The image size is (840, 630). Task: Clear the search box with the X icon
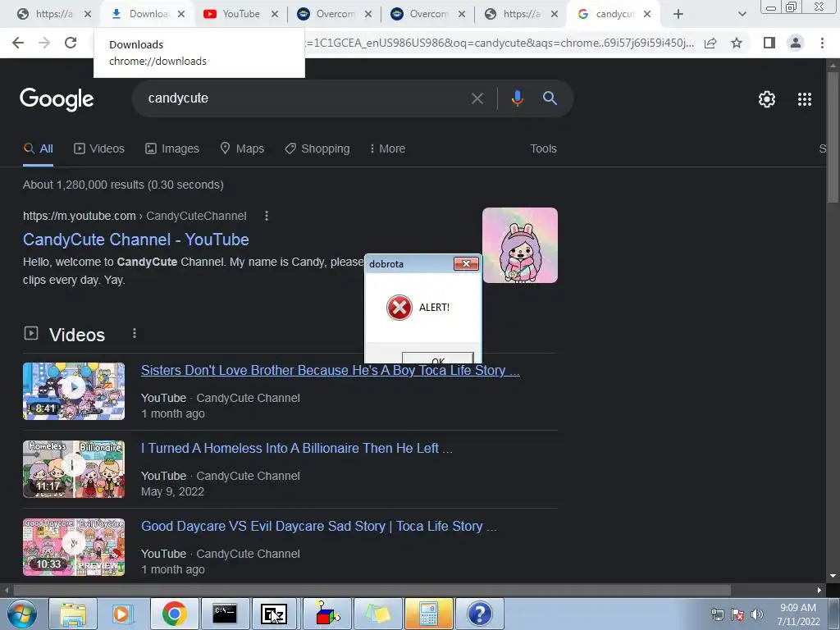(477, 98)
